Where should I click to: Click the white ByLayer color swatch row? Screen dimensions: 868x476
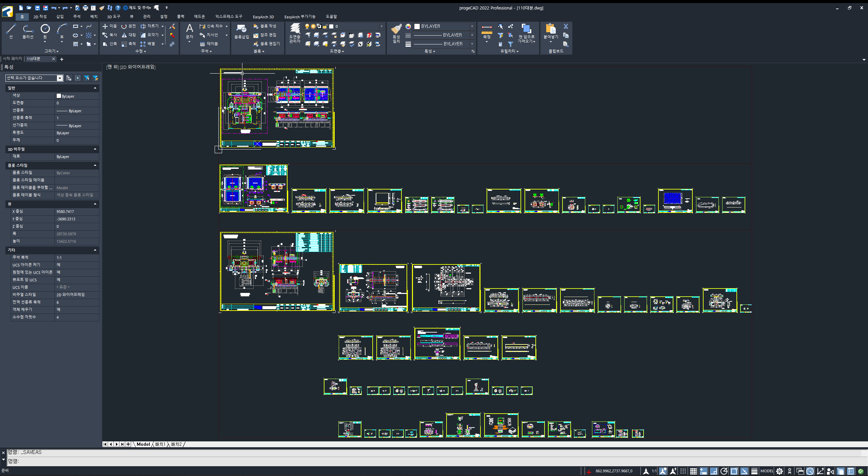coord(77,96)
